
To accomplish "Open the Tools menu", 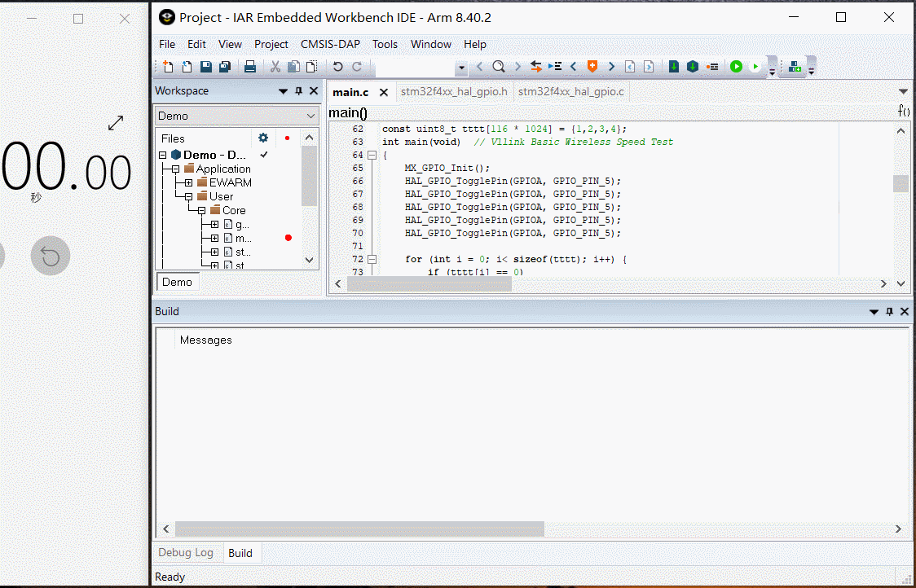I will click(x=385, y=44).
